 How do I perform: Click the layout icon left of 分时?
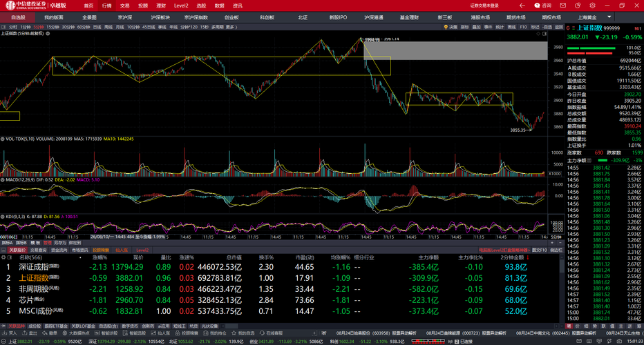3,27
